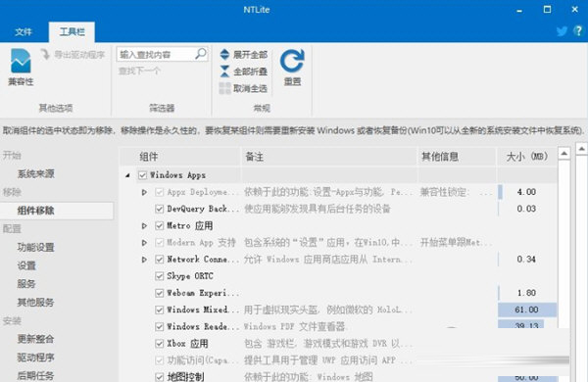The height and width of the screenshot is (382, 588).
Task: Expand the Metro 应用 node
Action: (144, 225)
